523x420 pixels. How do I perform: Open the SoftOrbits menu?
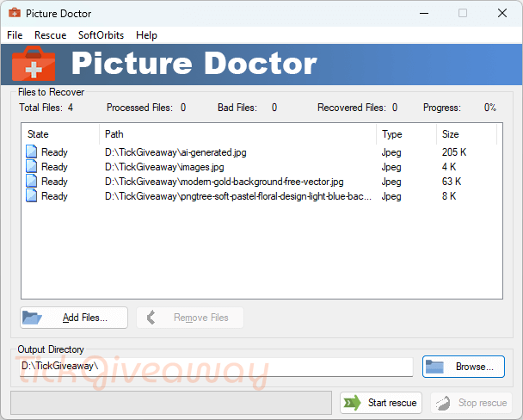click(101, 35)
